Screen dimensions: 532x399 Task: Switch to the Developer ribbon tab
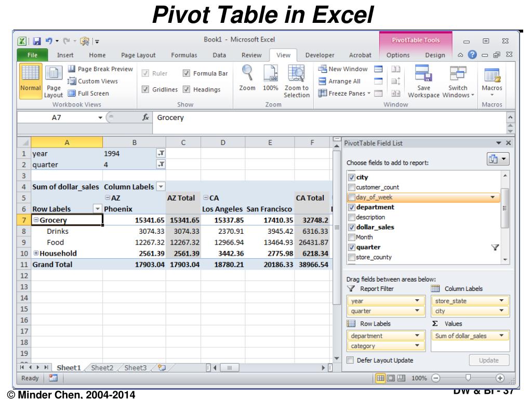click(320, 55)
